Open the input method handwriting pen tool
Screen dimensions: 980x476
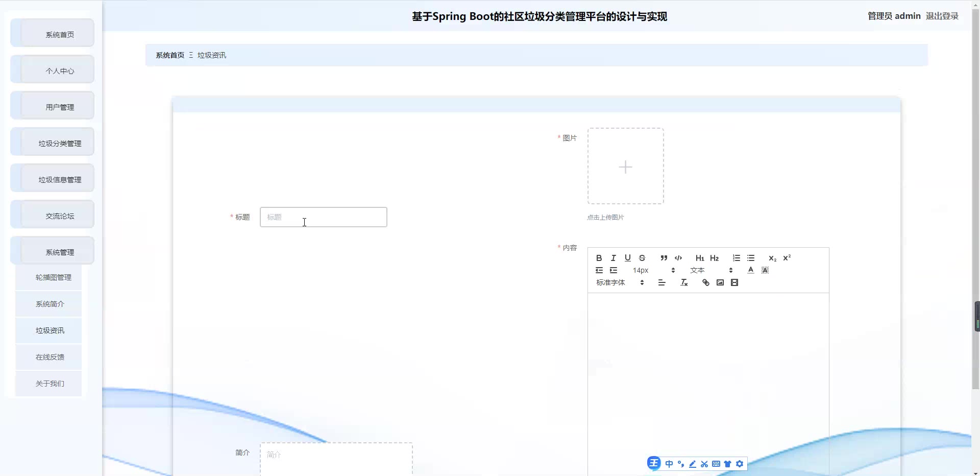tap(693, 464)
